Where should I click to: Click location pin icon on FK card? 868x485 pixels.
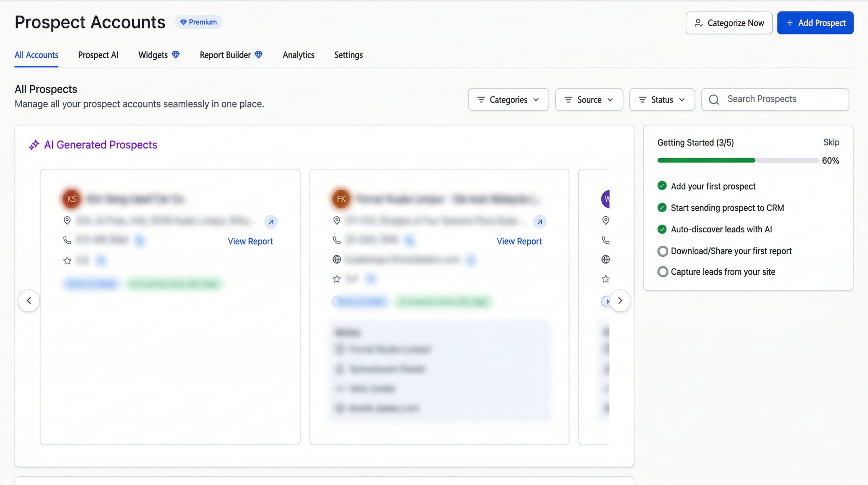coord(337,221)
